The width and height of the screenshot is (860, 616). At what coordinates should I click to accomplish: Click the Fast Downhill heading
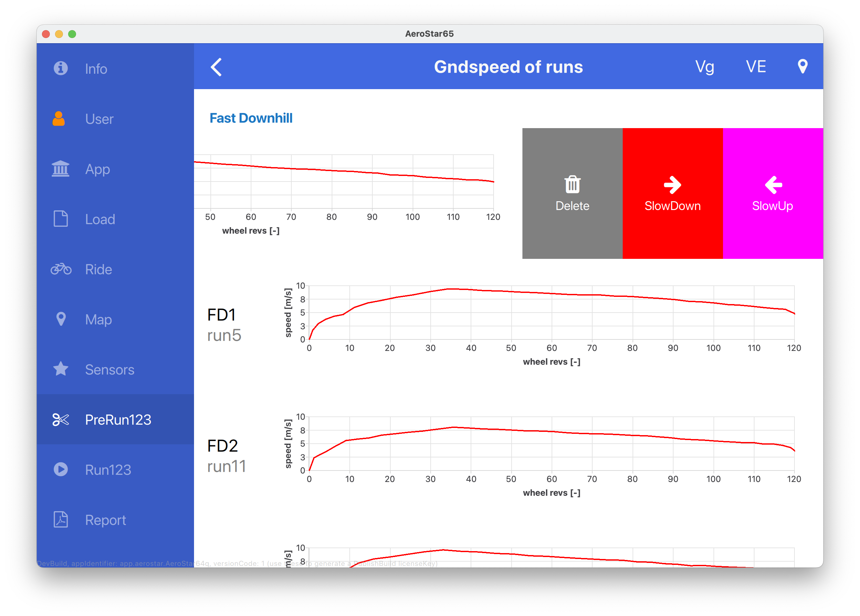[x=251, y=118]
